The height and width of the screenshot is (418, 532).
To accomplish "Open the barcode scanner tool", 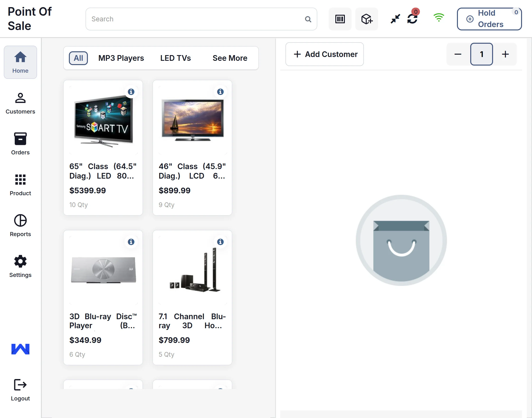I will point(340,19).
